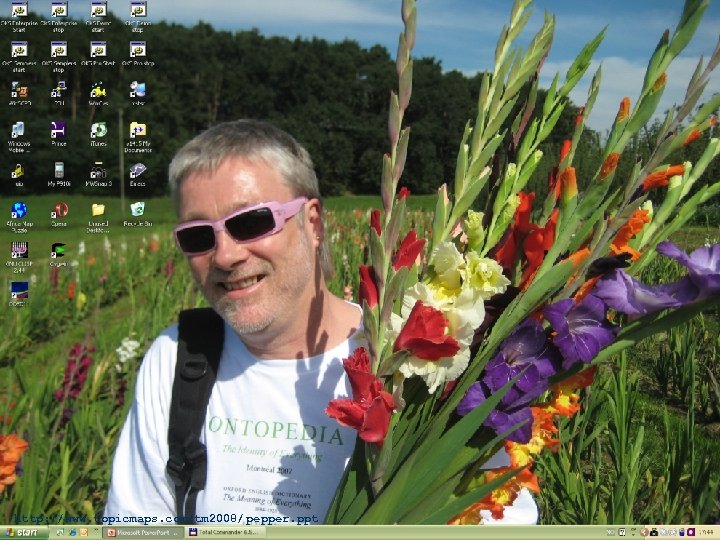The image size is (720, 540).
Task: Open the OKS Enterprise start shortcut
Action: (19, 17)
